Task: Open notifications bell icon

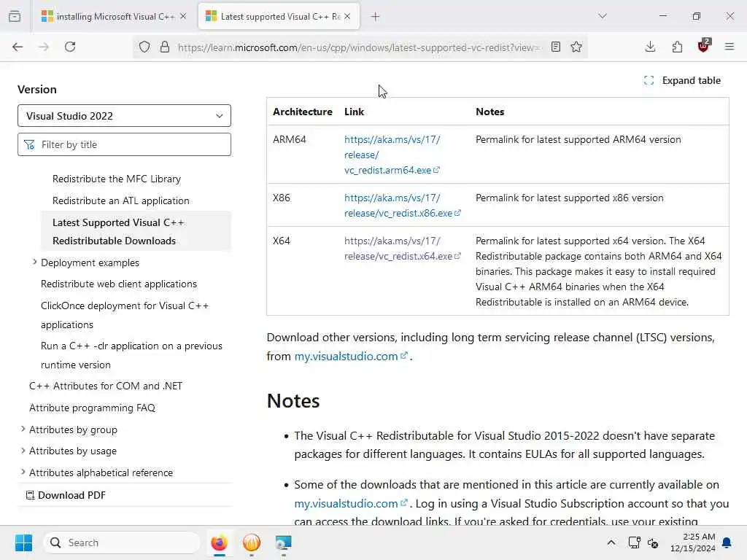Action: (727, 542)
